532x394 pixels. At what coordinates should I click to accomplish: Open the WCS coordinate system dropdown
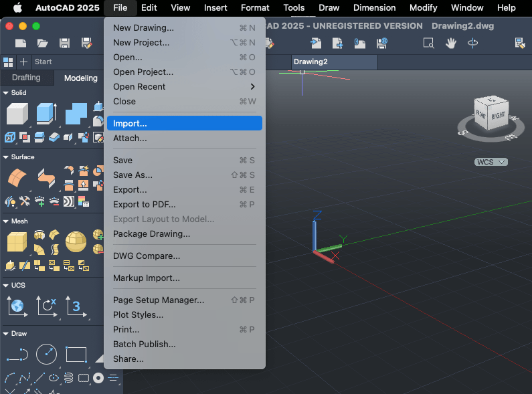tap(491, 162)
